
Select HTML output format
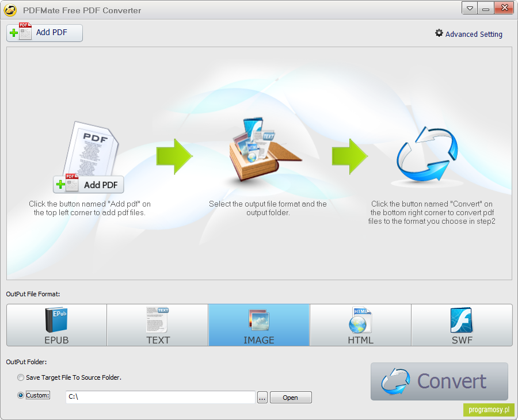click(x=360, y=325)
